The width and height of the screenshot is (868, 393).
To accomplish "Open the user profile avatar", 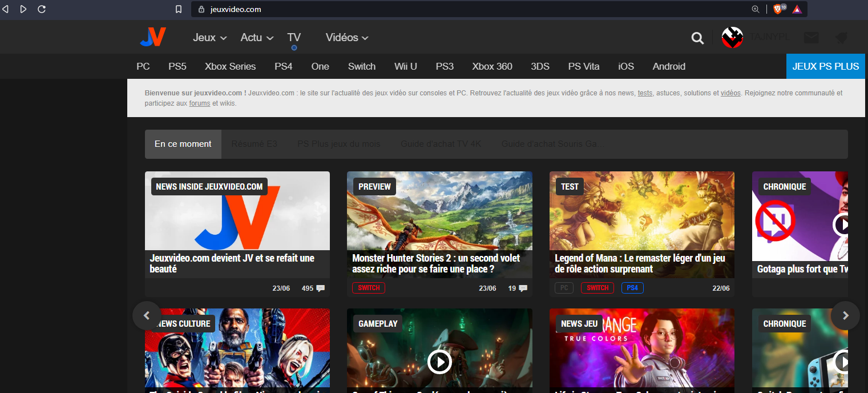I will click(x=732, y=37).
